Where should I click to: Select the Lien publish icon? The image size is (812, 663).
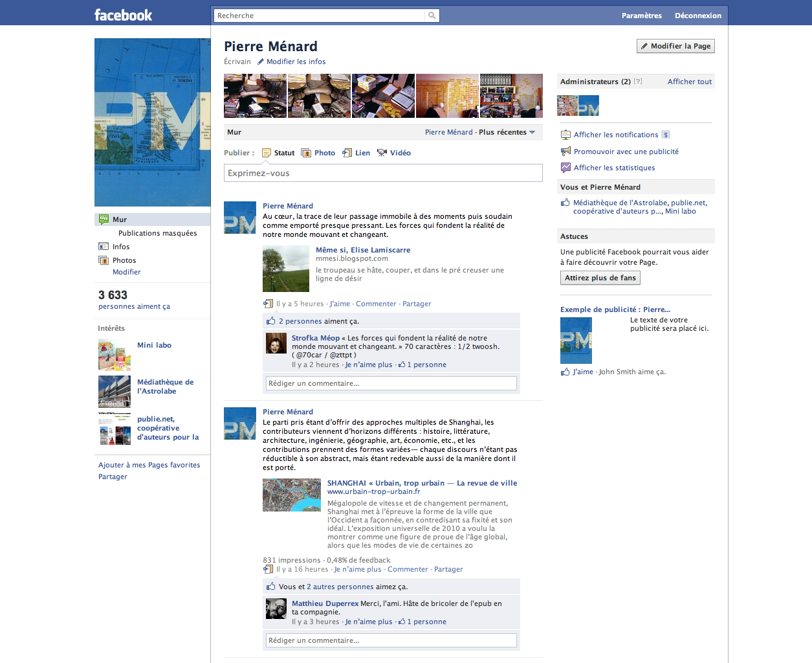(x=347, y=153)
